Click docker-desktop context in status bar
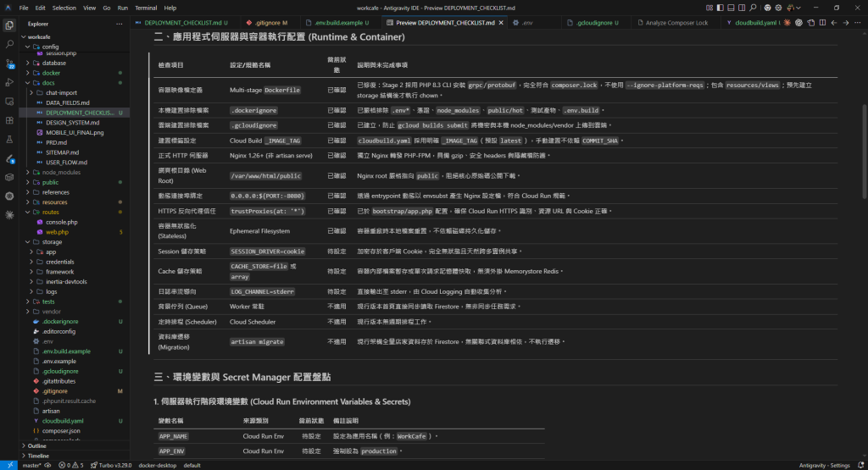868x470 pixels. point(157,465)
